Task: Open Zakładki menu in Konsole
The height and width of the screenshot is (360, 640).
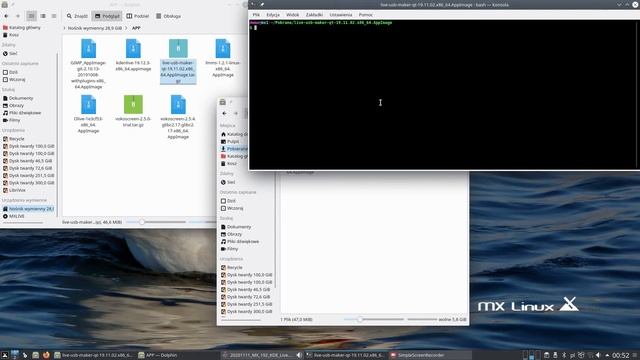Action: 314,15
